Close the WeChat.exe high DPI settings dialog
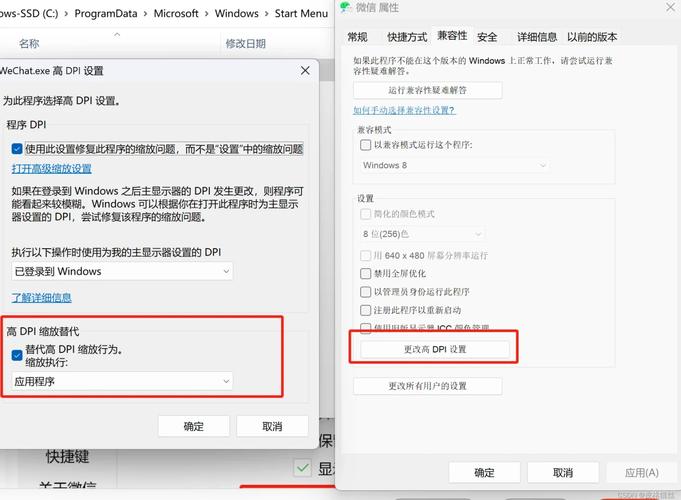 (x=305, y=70)
